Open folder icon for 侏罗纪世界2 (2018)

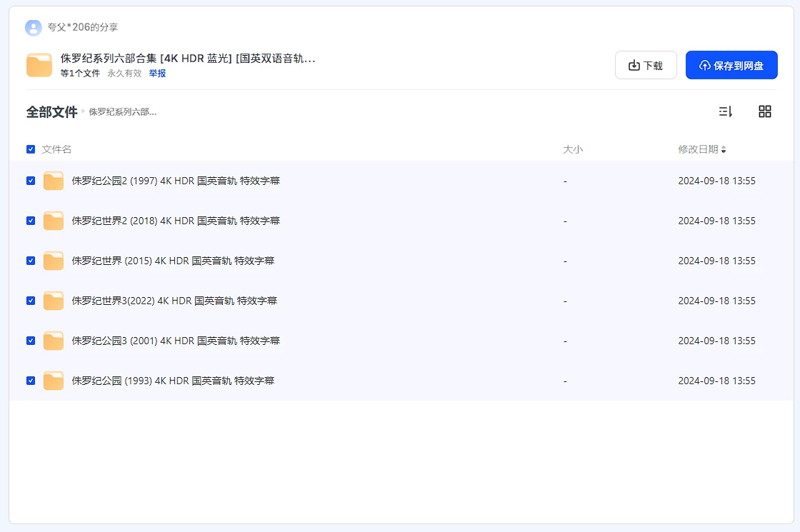54,221
